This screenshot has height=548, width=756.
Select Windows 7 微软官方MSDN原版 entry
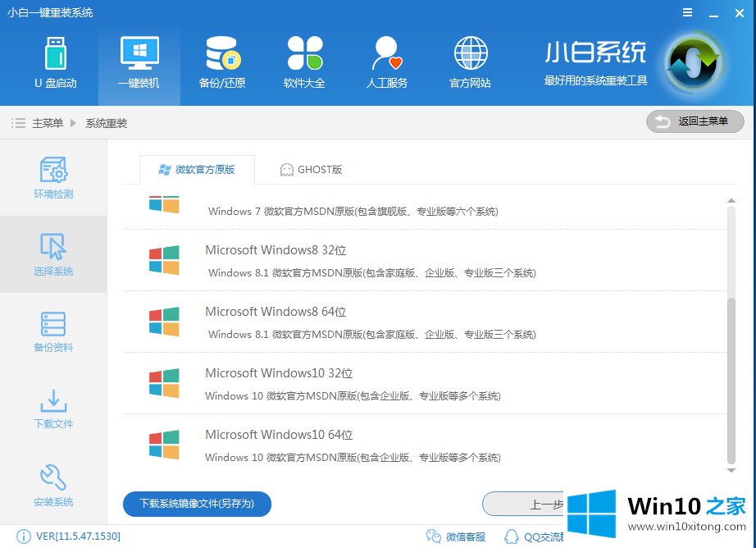point(425,212)
